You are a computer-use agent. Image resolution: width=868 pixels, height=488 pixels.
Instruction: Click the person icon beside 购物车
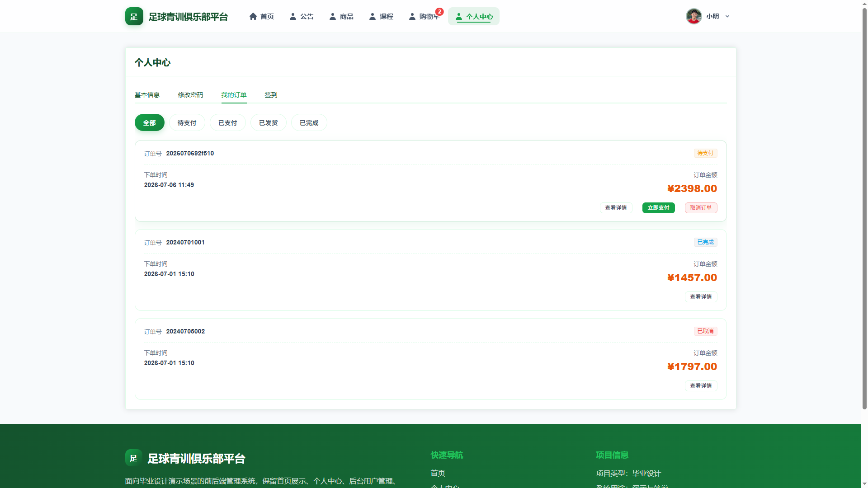tap(412, 16)
